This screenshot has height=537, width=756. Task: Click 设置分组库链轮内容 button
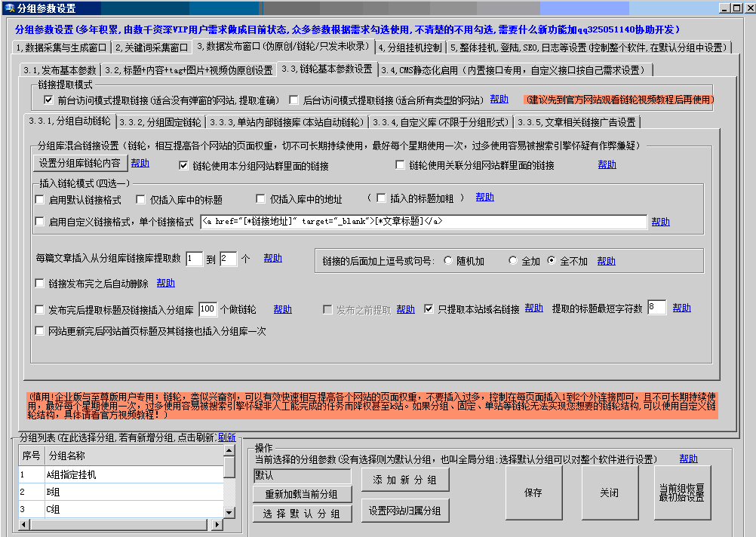[80, 163]
